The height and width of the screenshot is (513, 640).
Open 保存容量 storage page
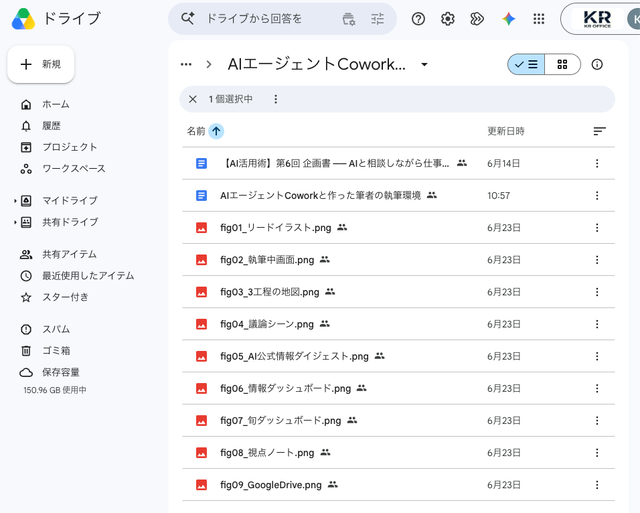click(50, 372)
